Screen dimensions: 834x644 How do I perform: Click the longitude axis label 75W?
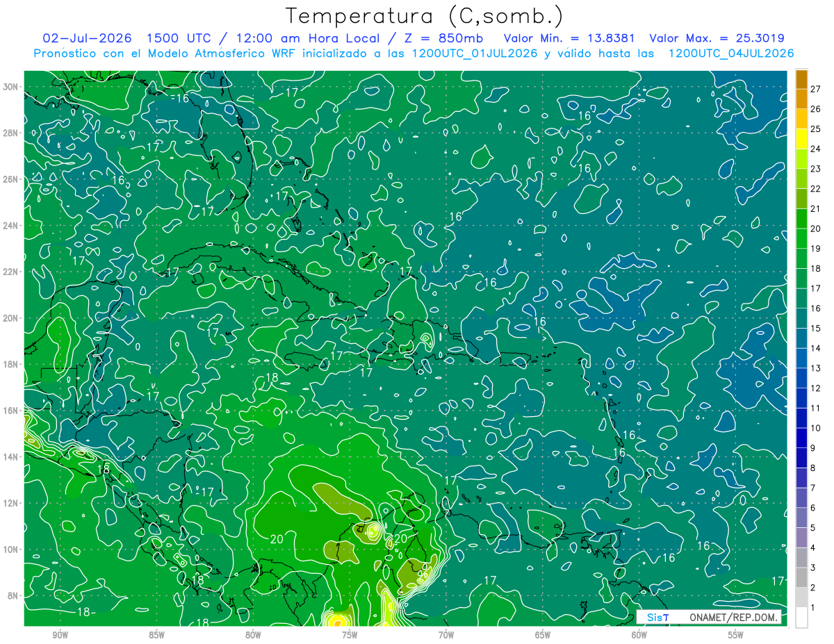pos(350,635)
